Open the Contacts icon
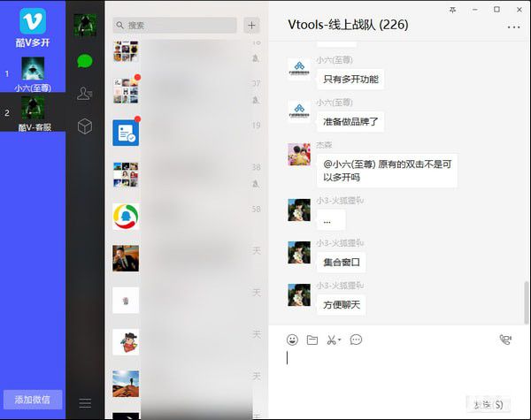 point(85,94)
